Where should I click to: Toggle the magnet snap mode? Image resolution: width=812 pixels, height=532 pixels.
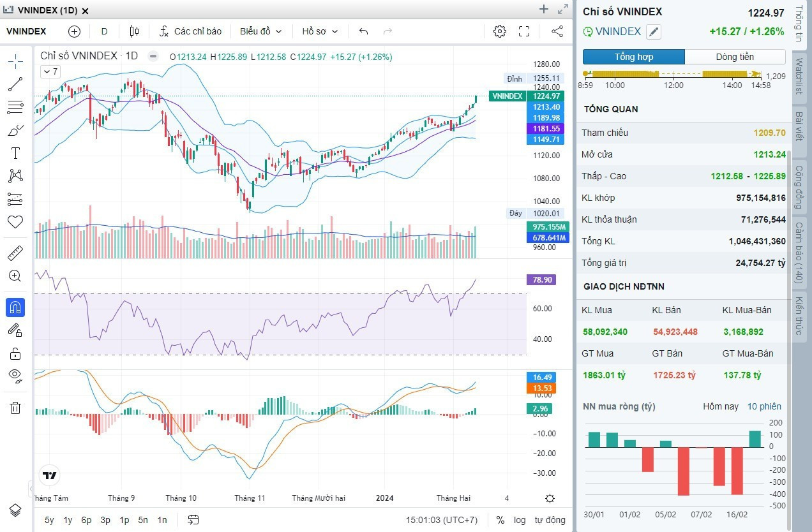coord(15,307)
